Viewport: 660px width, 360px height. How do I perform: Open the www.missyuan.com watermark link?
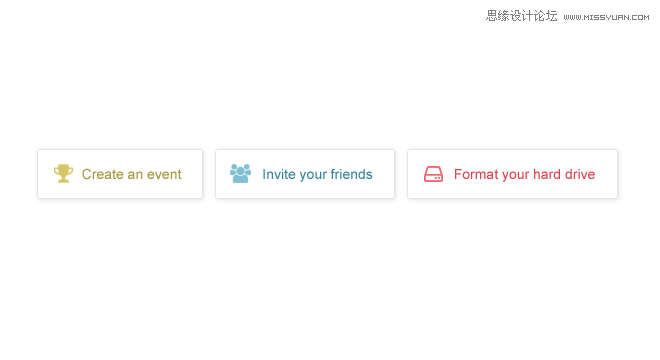pyautogui.click(x=606, y=17)
